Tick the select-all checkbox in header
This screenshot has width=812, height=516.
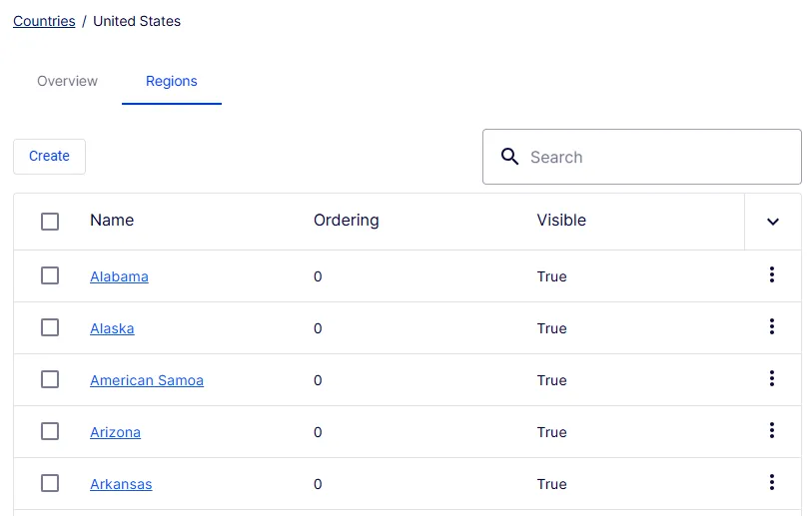coord(50,222)
